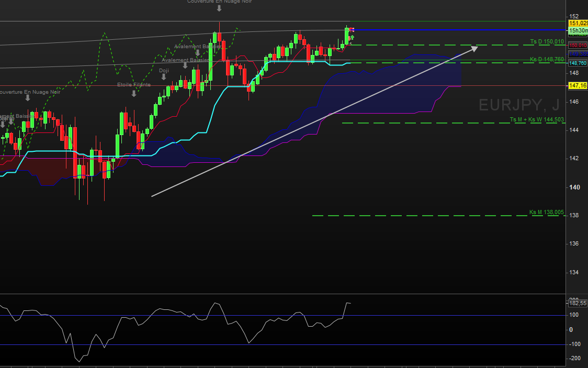Select the 15h30m countdown tag

click(x=578, y=30)
